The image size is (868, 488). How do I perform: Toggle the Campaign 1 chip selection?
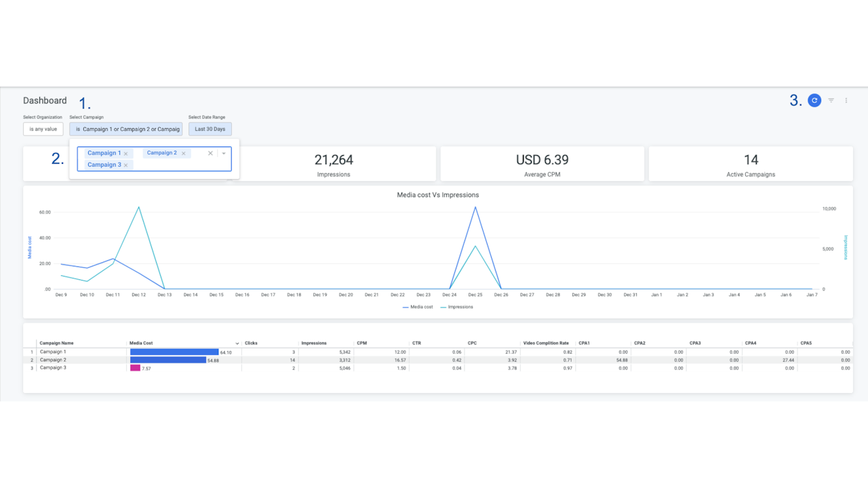click(103, 153)
